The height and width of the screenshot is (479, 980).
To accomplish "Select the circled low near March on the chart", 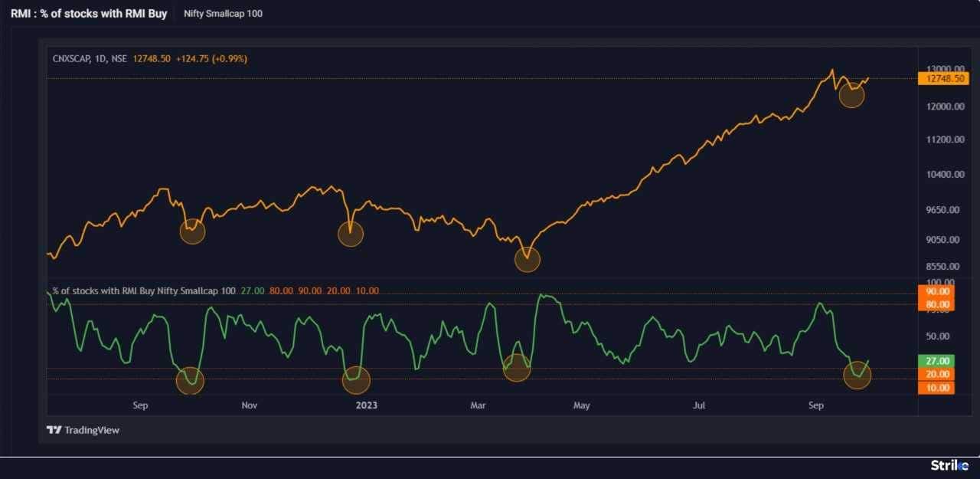I will [x=527, y=260].
